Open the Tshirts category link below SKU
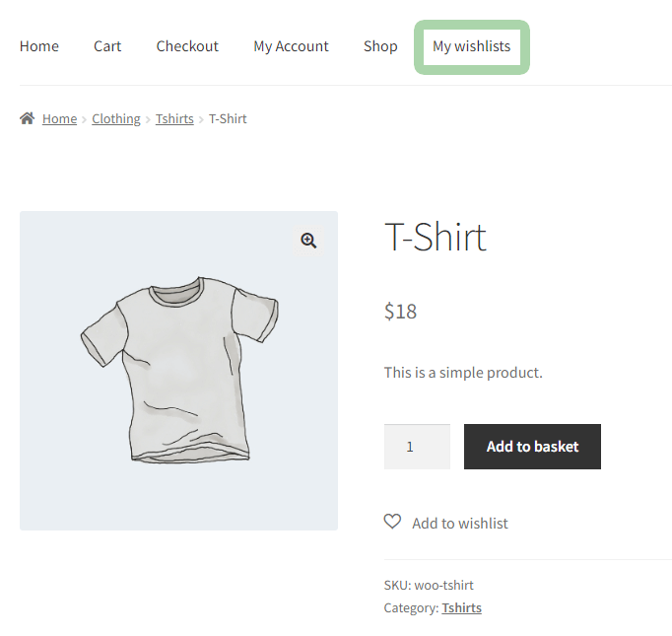Viewport: 672px width, 636px height. [x=461, y=608]
